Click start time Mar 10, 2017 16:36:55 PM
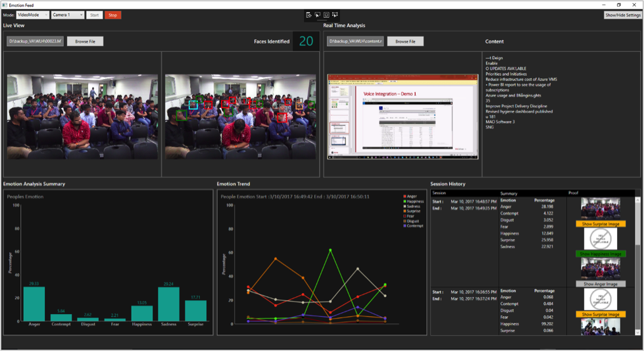Screen dimensions: 644x351 click(474, 292)
